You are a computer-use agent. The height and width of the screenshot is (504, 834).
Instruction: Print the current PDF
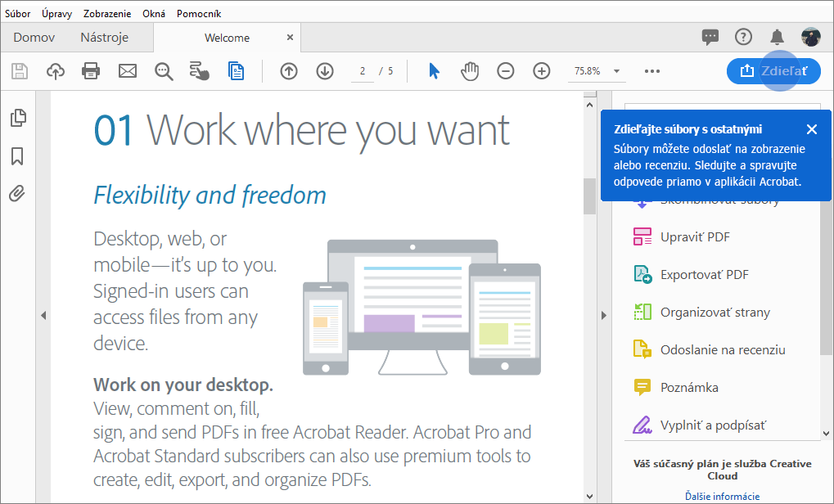pos(91,71)
